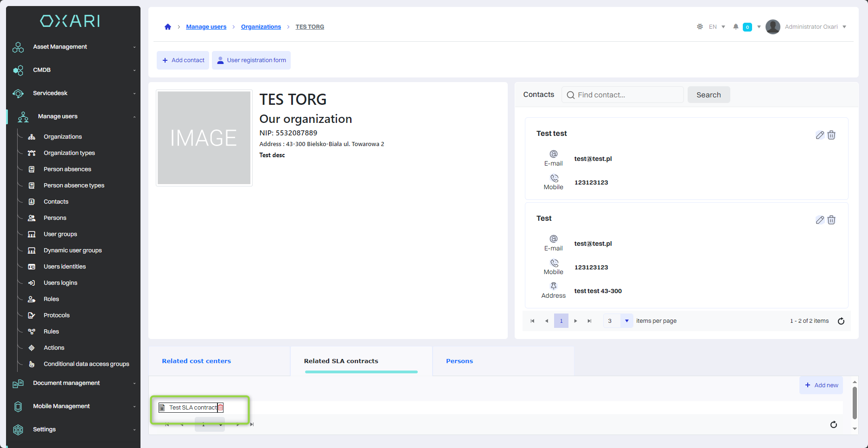Image resolution: width=868 pixels, height=448 pixels.
Task: Click the settings gear icon in header
Action: pos(700,27)
